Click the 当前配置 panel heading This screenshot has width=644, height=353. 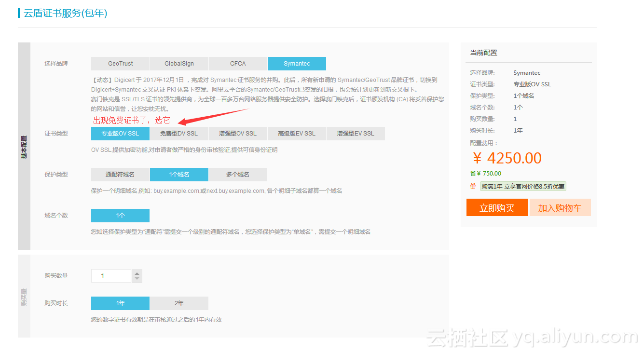484,53
